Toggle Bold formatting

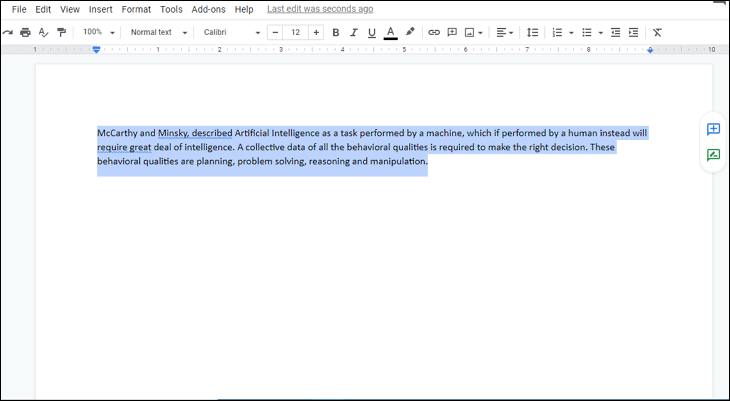coord(335,32)
